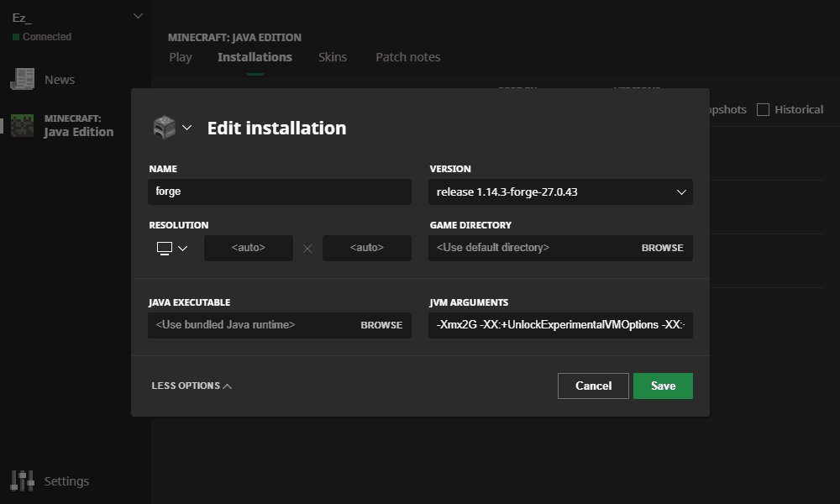Open the Version dropdown release 1.14.3-forge-27.0.43
Screen dimensions: 840x504
560,192
